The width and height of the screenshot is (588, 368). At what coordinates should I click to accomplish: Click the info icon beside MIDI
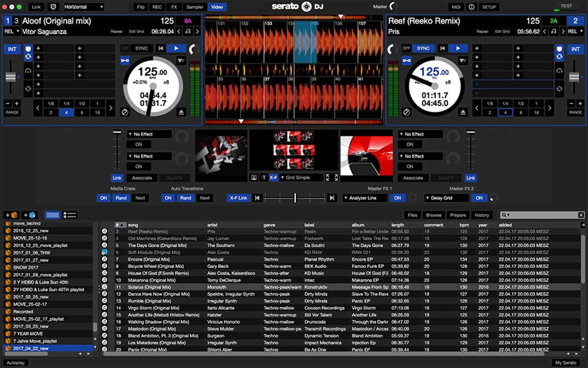tap(472, 7)
